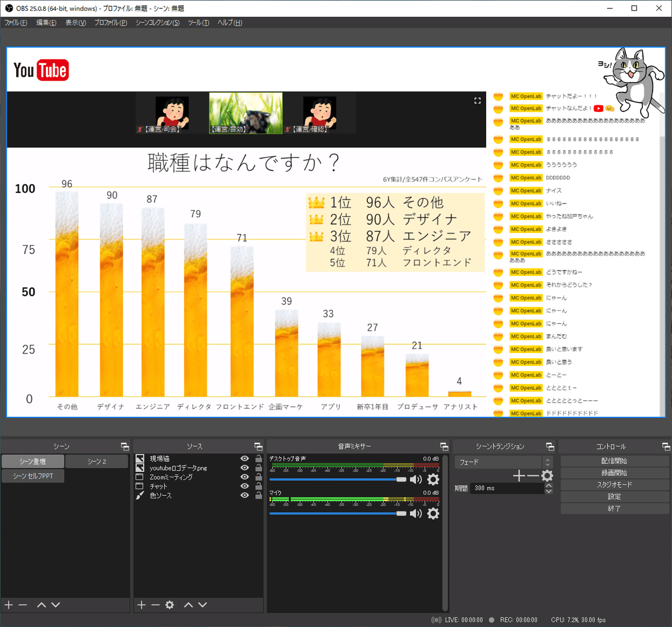Open 設定 from the controls panel

pyautogui.click(x=614, y=496)
